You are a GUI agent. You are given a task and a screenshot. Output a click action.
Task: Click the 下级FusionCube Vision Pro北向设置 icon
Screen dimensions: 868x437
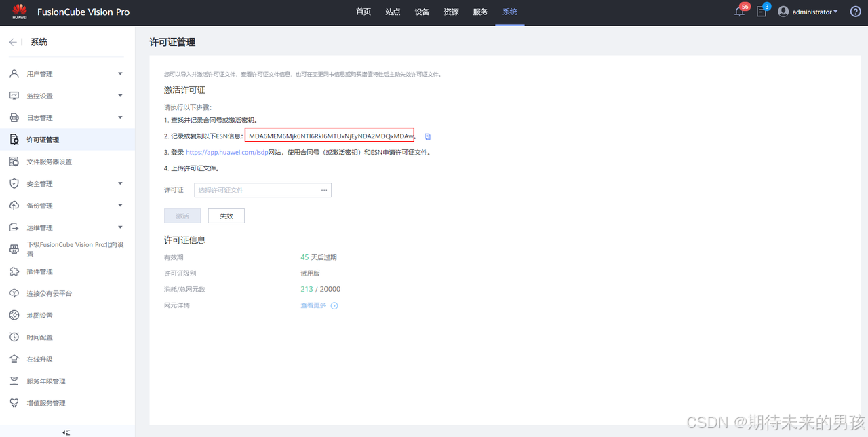click(x=14, y=249)
